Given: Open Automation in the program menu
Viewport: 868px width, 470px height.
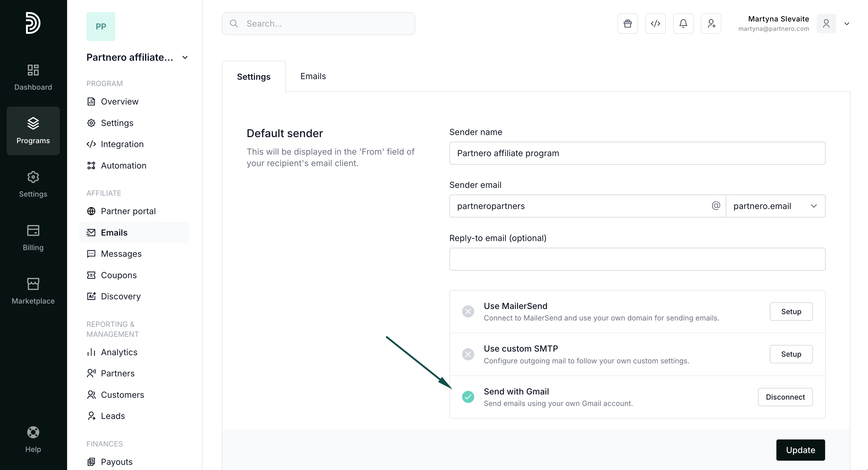Looking at the screenshot, I should 123,166.
